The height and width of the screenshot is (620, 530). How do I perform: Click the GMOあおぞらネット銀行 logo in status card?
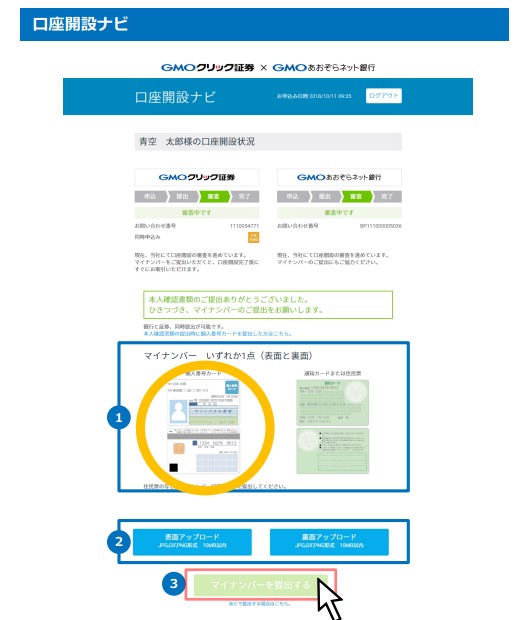[x=339, y=177]
